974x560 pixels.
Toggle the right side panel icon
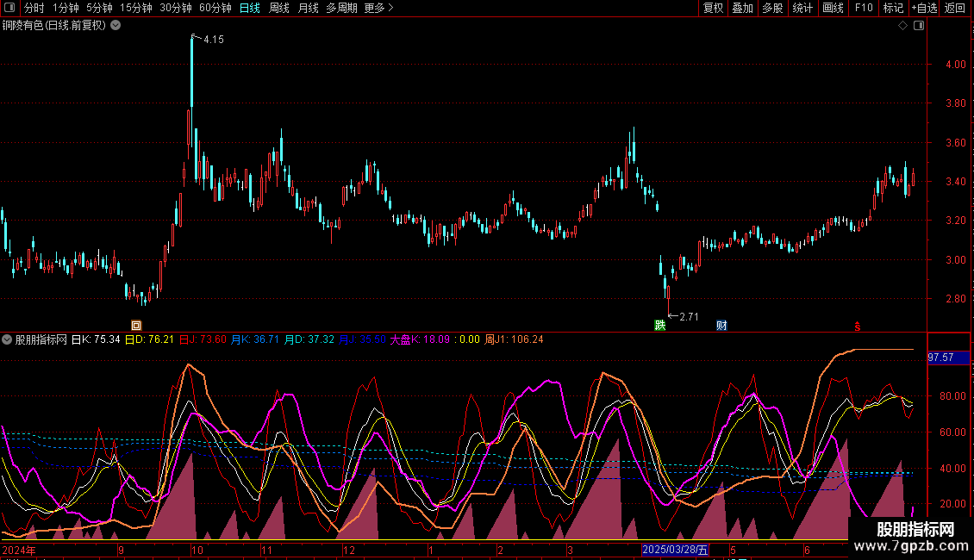point(919,26)
